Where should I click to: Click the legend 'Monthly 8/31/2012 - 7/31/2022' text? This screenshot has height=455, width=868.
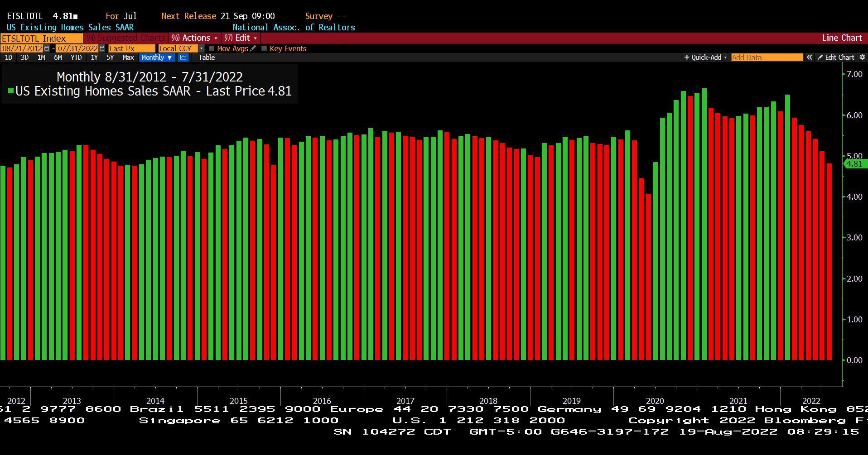[x=149, y=77]
